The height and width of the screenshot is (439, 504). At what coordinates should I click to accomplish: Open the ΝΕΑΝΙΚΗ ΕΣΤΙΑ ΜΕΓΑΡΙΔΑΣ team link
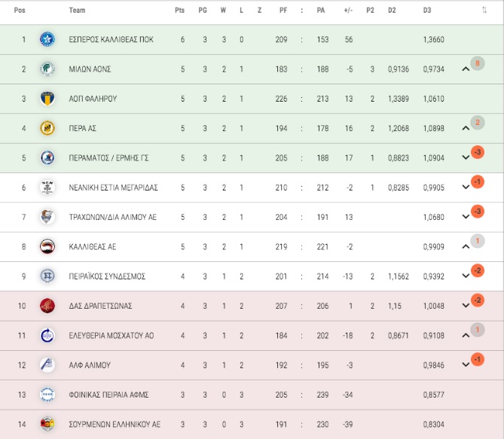pyautogui.click(x=113, y=187)
